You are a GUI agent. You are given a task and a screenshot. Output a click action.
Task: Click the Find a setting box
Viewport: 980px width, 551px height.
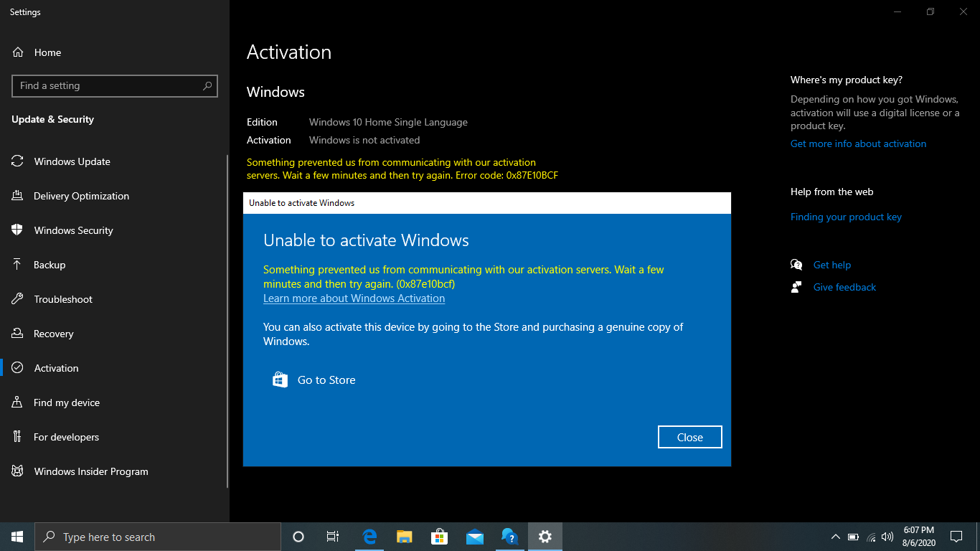pos(115,85)
